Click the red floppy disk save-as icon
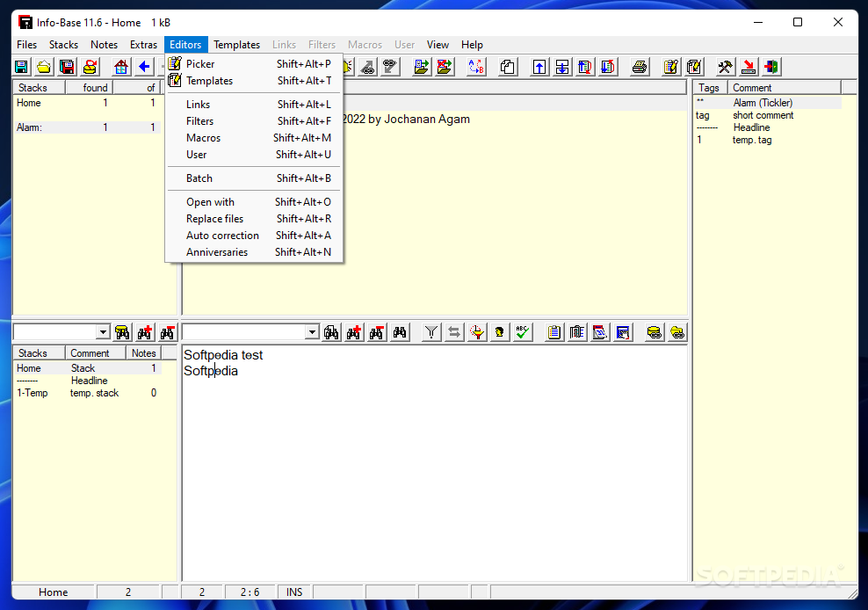This screenshot has height=610, width=868. tap(67, 67)
